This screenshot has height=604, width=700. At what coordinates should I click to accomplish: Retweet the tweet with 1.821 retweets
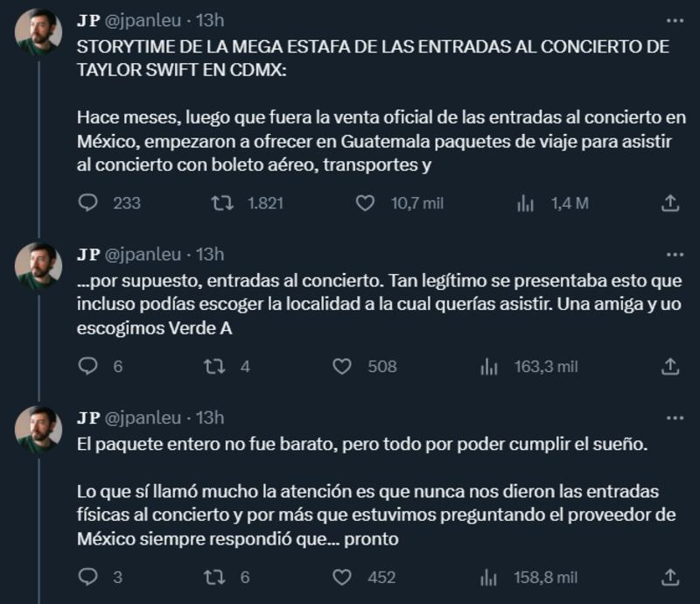(225, 203)
